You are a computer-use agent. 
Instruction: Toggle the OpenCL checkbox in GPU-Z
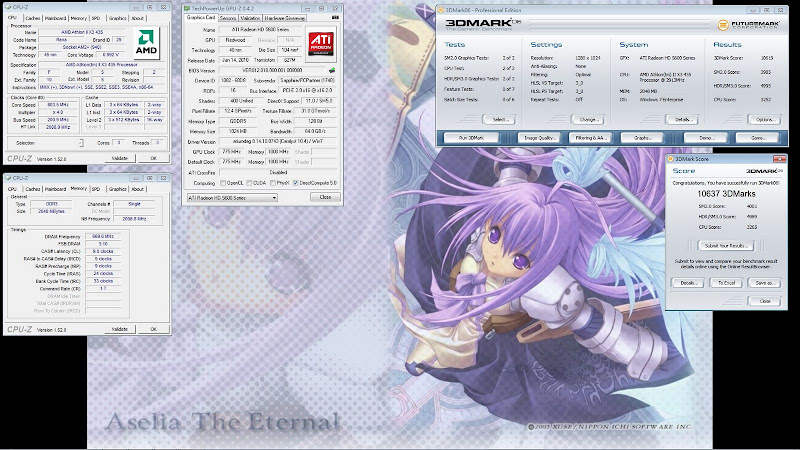(x=223, y=183)
